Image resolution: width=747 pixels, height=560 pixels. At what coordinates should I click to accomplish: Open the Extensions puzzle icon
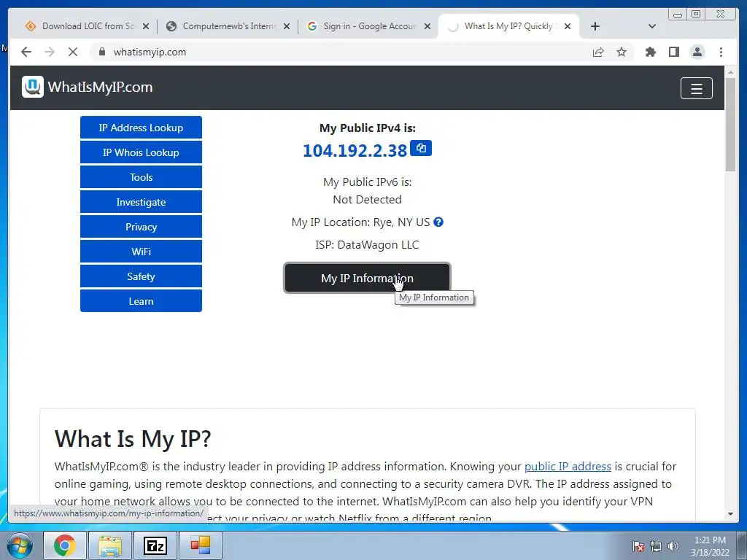[650, 52]
